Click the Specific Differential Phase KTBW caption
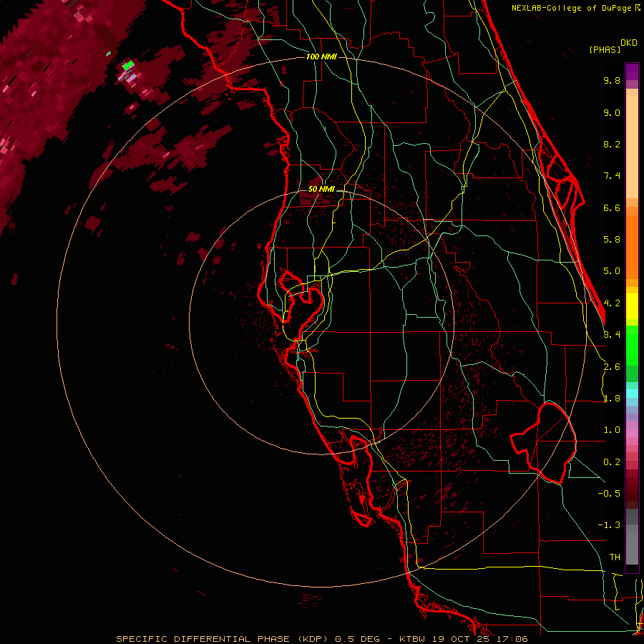This screenshot has width=644, height=644. coord(321,639)
